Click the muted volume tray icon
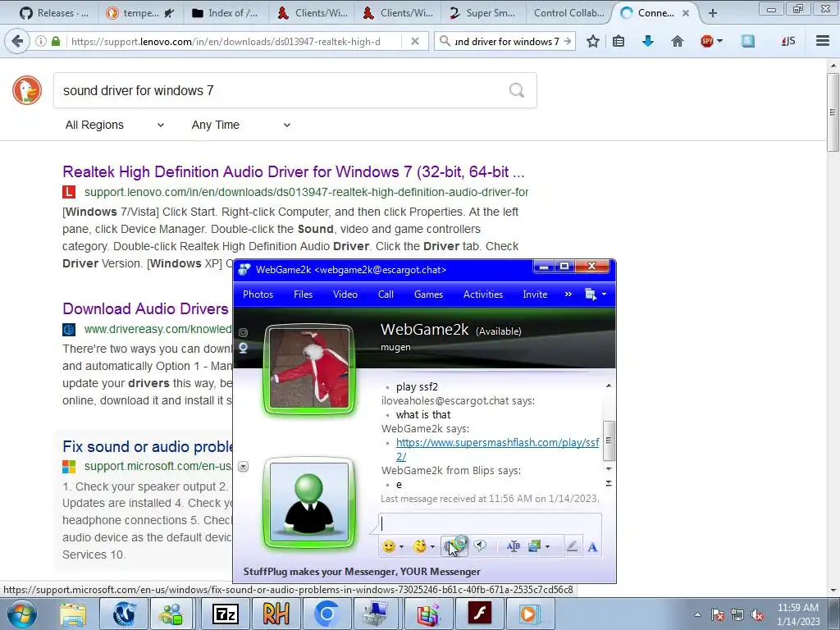Screen dimensions: 840x630 pyautogui.click(x=757, y=614)
